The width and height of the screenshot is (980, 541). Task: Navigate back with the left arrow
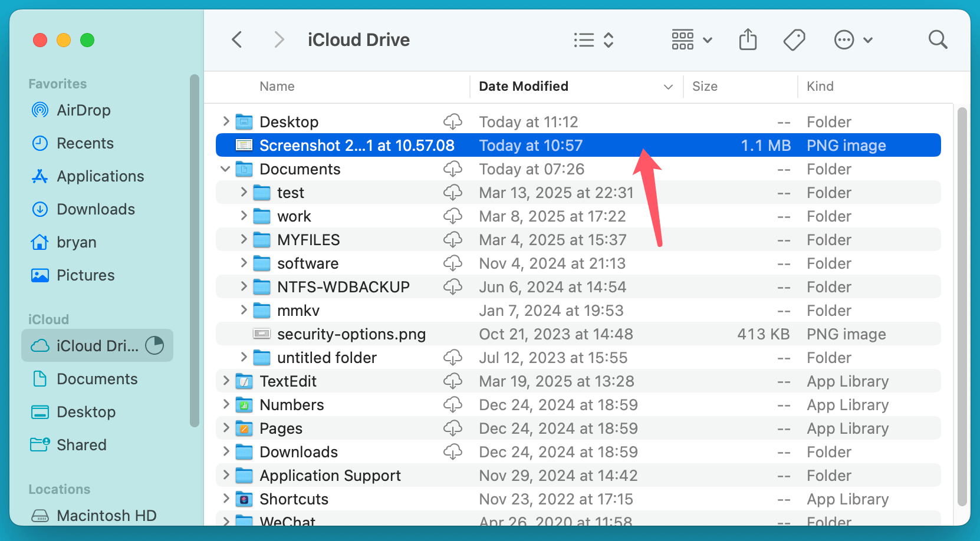click(236, 39)
